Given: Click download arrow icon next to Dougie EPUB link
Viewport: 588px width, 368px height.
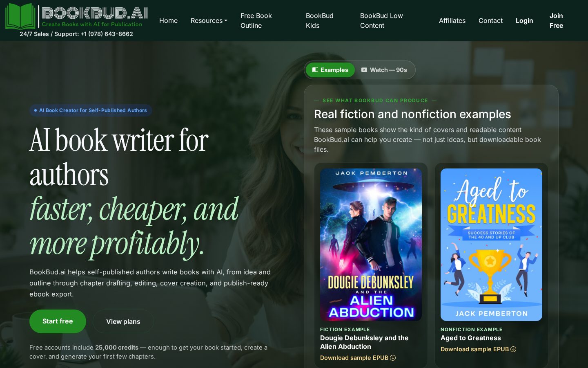Looking at the screenshot, I should coord(393,358).
